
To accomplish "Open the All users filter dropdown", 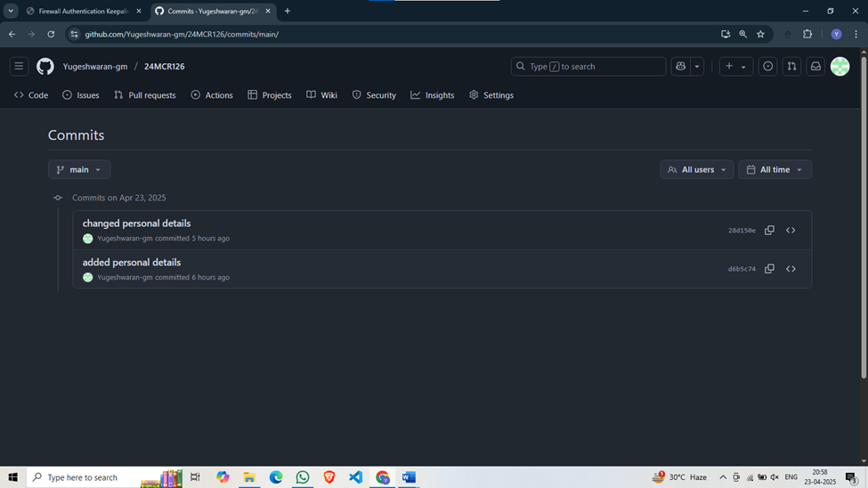I will (696, 169).
